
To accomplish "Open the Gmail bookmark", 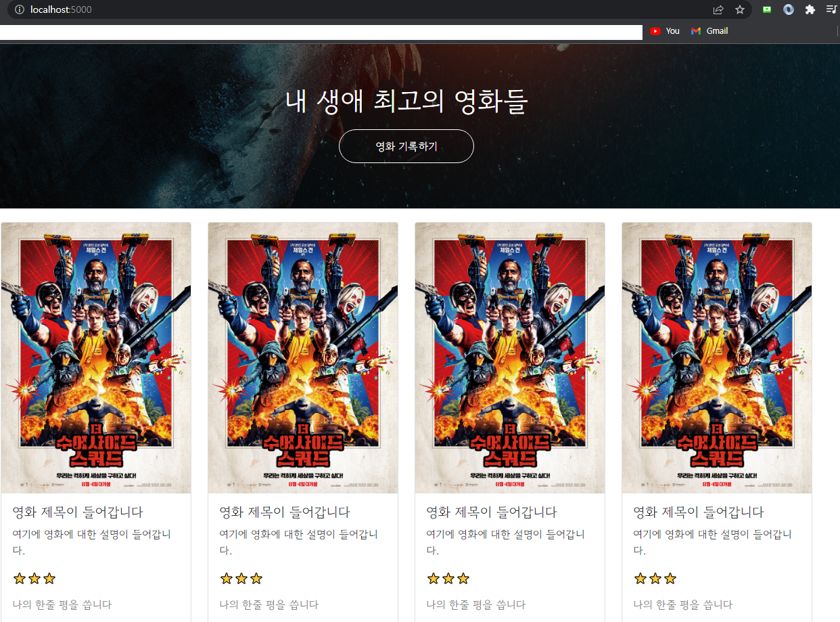I will [709, 30].
